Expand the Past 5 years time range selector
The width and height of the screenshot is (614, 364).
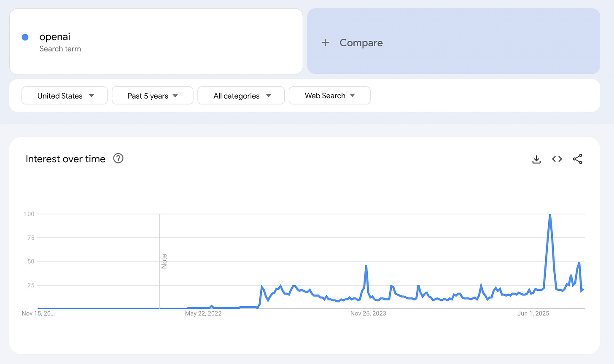tap(152, 95)
